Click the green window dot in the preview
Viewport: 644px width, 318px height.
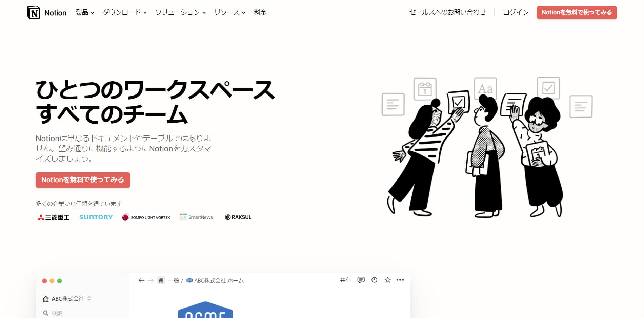tap(60, 281)
